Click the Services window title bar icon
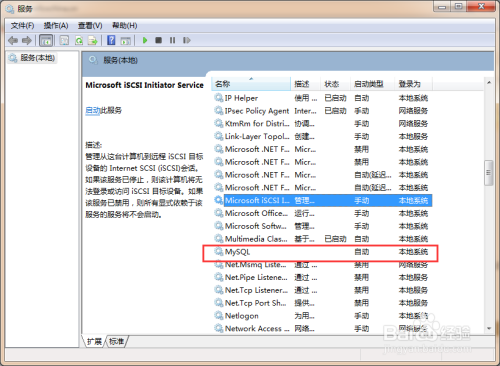 coord(10,9)
